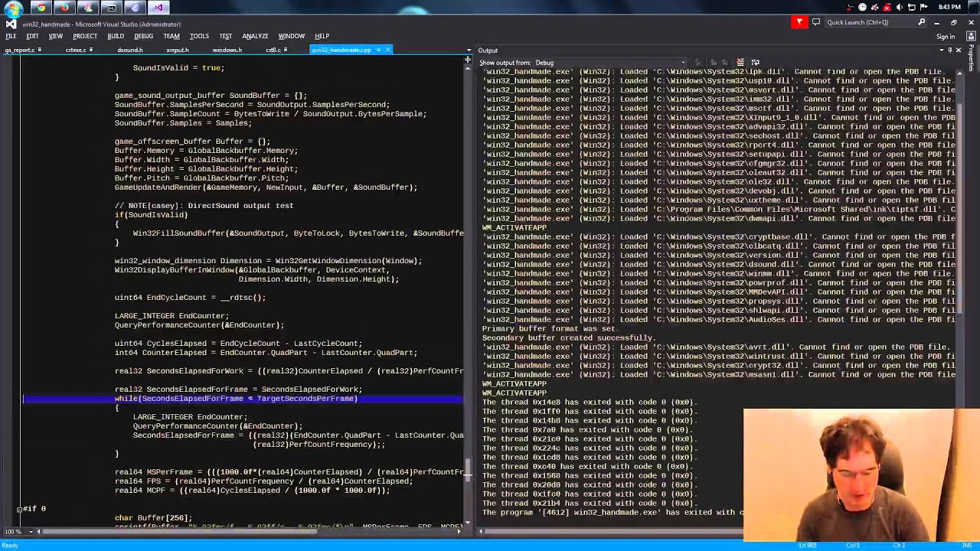Switch to the crtexe.c tab
980x551 pixels.
tap(77, 51)
